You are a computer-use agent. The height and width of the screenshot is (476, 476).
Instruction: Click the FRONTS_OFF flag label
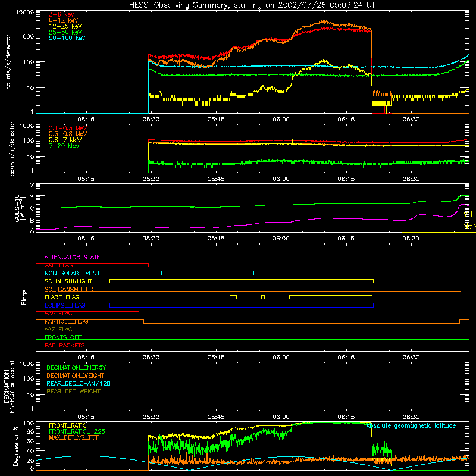pyautogui.click(x=63, y=337)
